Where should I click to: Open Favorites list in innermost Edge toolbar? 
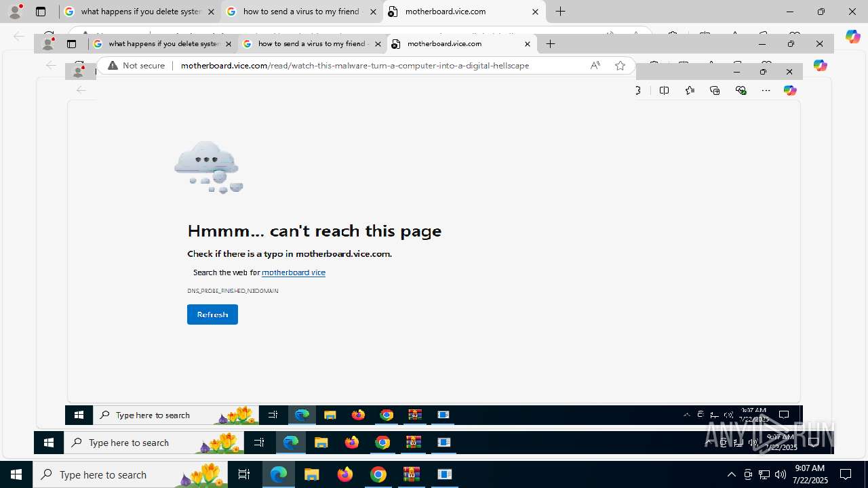point(690,90)
